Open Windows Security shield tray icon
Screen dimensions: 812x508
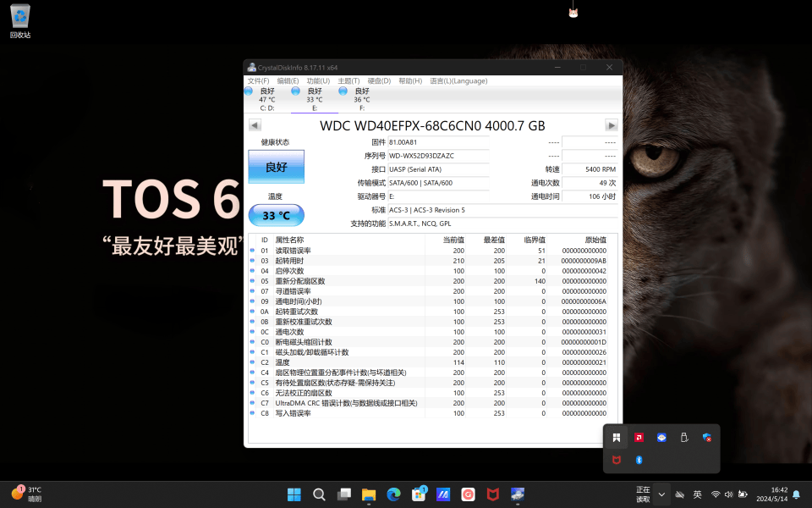707,438
